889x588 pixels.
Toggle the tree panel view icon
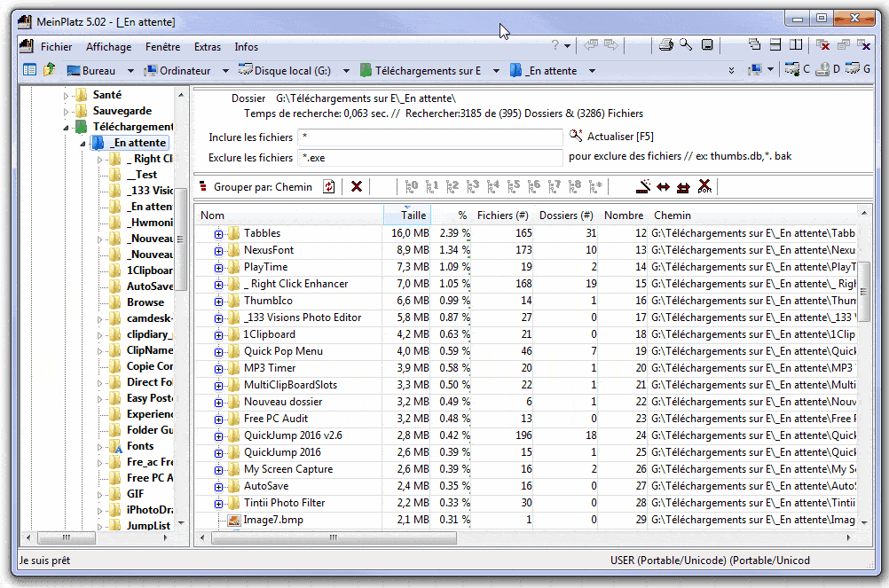tap(29, 70)
